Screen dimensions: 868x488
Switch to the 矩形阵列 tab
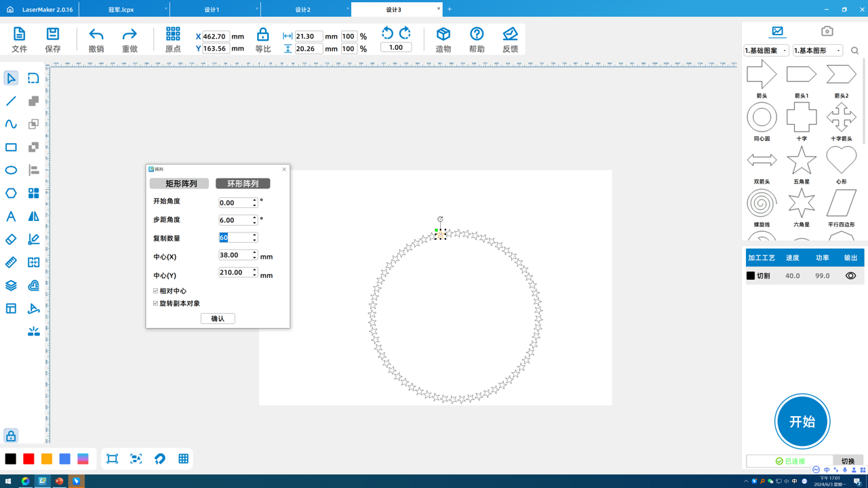(179, 184)
